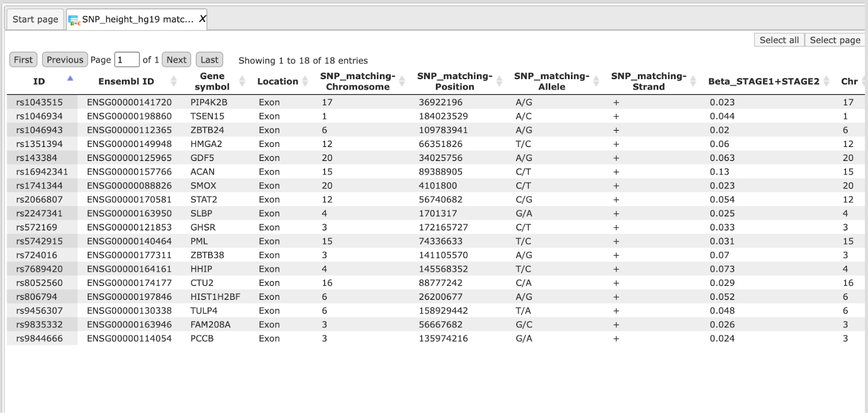
Task: Switch to the Start page tab
Action: click(x=35, y=19)
